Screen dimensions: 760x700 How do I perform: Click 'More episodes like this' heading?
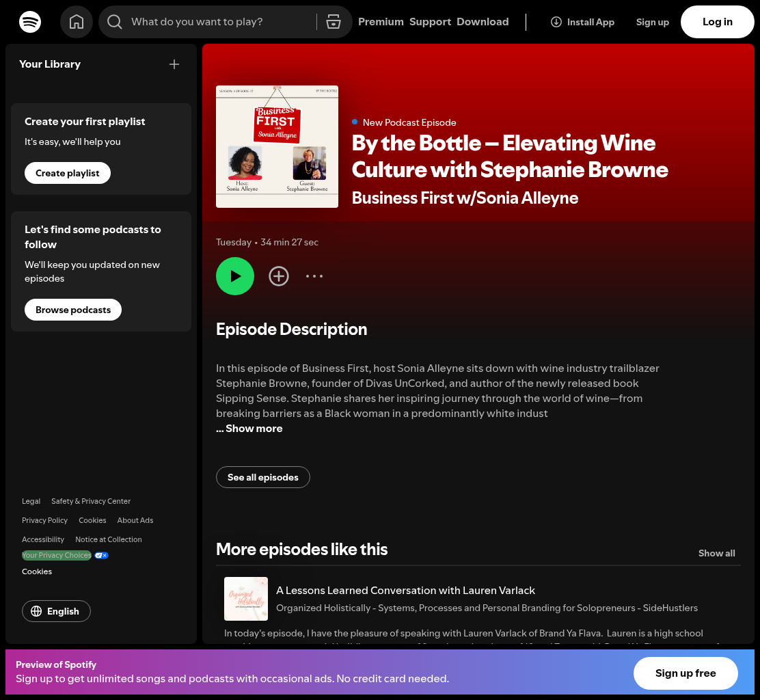tap(301, 549)
